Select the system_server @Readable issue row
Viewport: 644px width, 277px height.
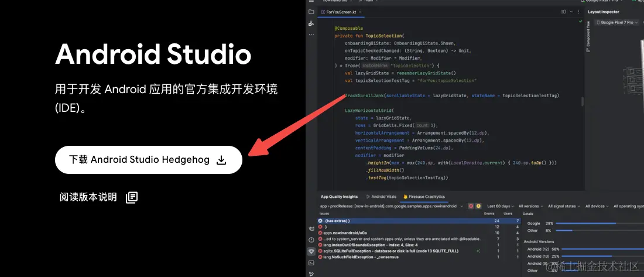point(419,239)
